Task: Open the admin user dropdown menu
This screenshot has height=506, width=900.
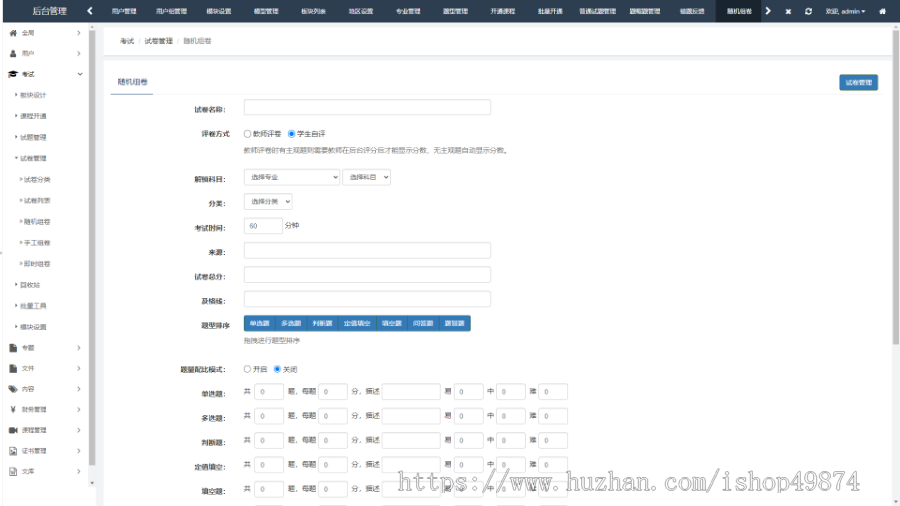Action: pyautogui.click(x=845, y=11)
